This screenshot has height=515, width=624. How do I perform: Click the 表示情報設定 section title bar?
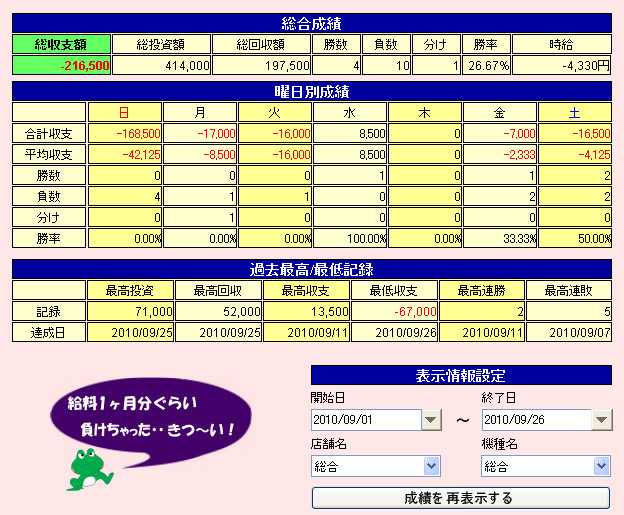(461, 375)
